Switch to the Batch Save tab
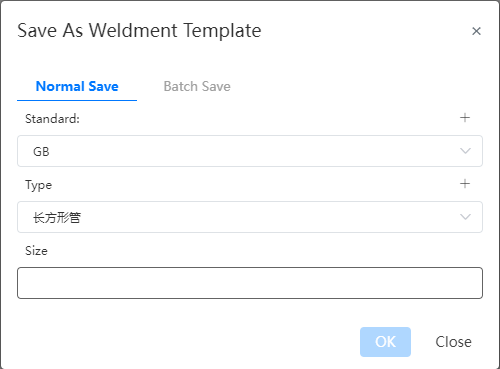The image size is (500, 369). coord(197,86)
